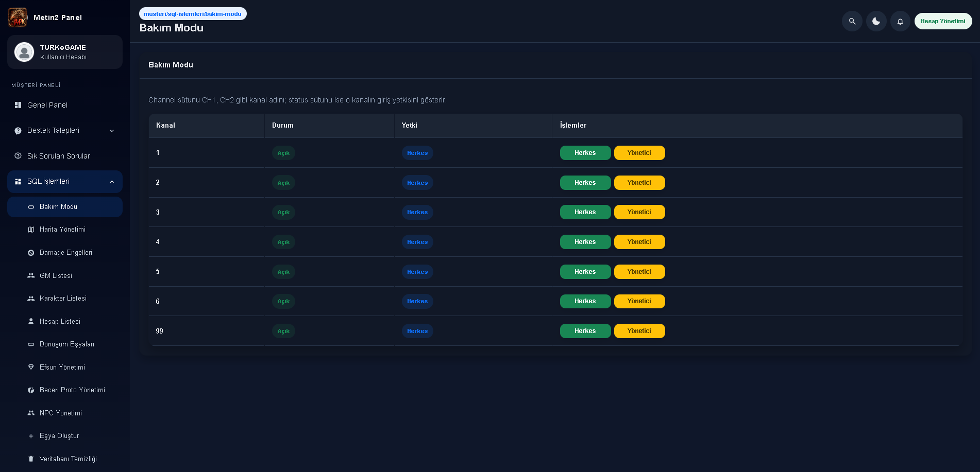Click the TURKoGAME user avatar

click(x=24, y=52)
